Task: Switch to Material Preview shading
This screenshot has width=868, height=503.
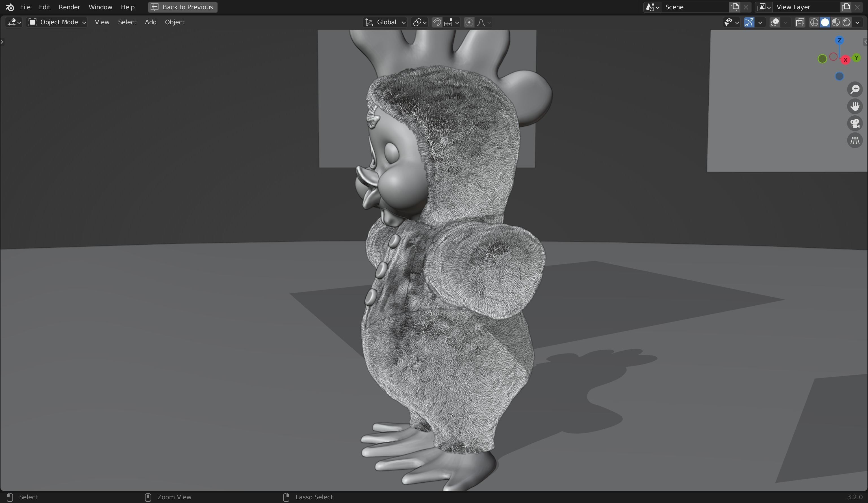Action: tap(836, 22)
